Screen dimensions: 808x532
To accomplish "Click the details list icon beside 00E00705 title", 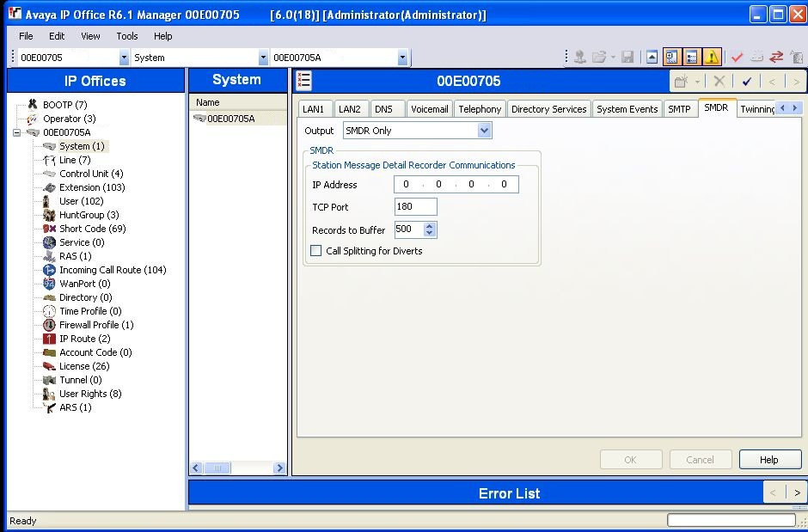I will click(x=304, y=81).
